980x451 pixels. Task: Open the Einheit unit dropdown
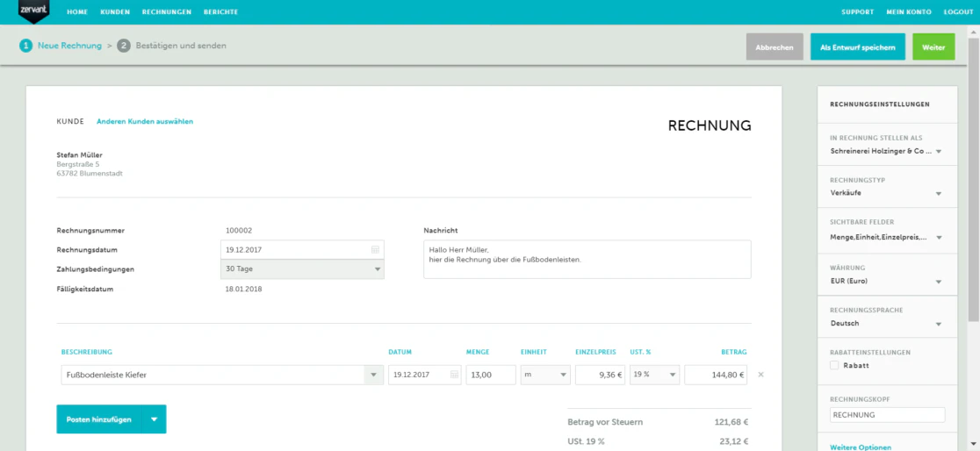point(545,375)
